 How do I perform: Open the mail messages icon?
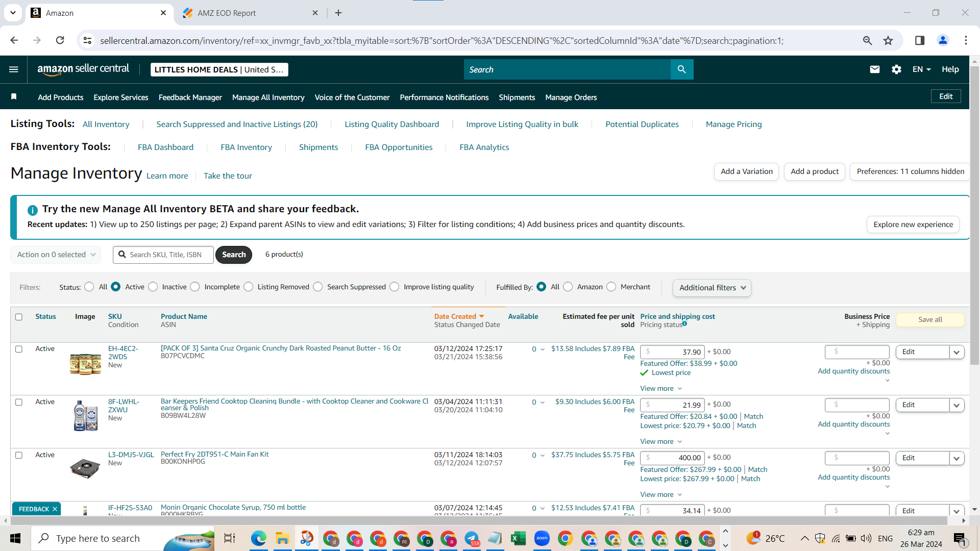click(x=874, y=69)
